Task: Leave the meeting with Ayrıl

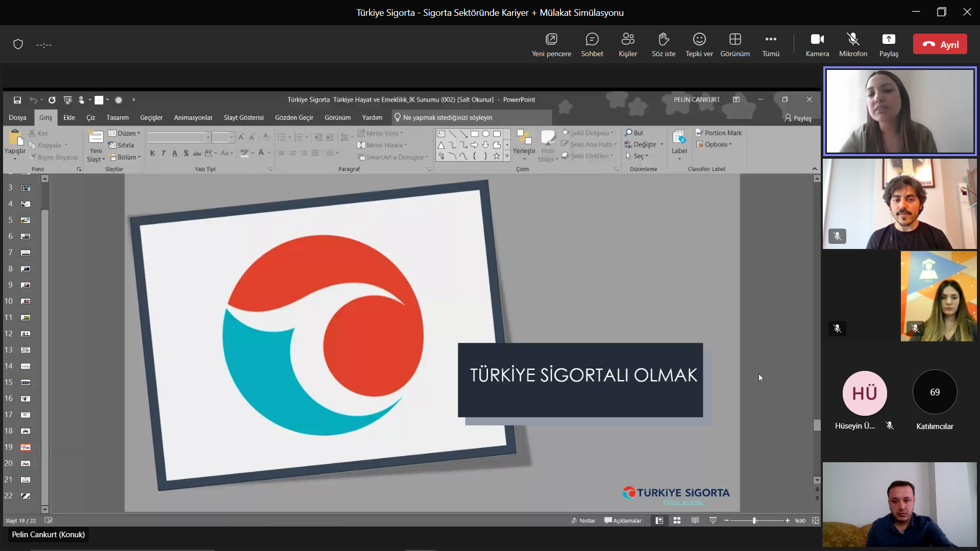Action: pos(940,44)
